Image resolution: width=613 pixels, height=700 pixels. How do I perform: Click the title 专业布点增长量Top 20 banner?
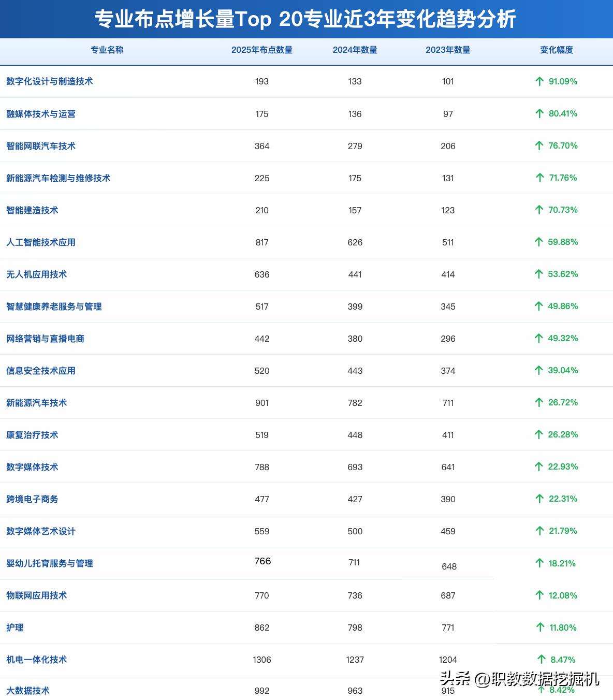pyautogui.click(x=305, y=19)
